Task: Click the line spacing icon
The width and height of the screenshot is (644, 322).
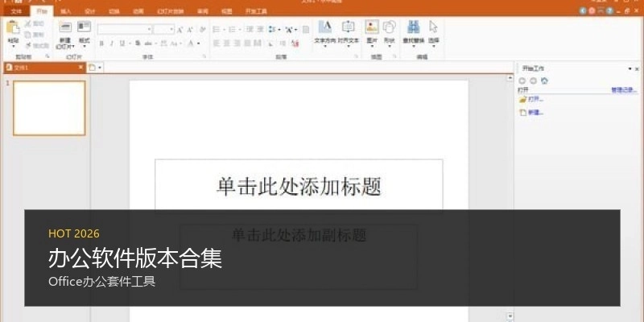Action: pyautogui.click(x=272, y=30)
